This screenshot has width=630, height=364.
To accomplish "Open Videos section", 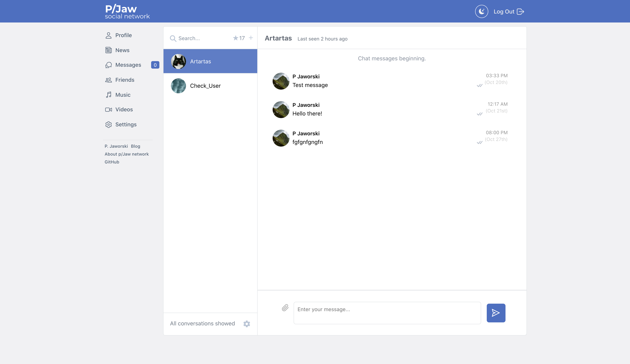I will (119, 109).
